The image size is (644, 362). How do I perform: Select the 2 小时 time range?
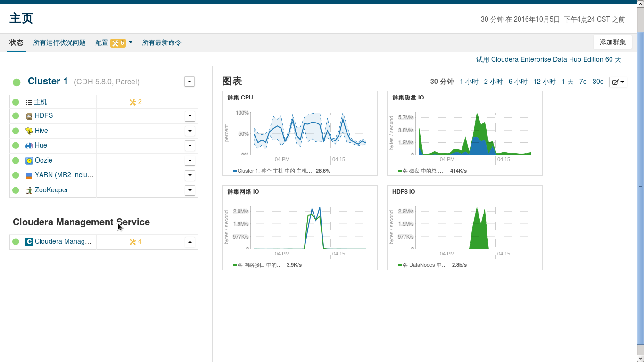pyautogui.click(x=494, y=82)
